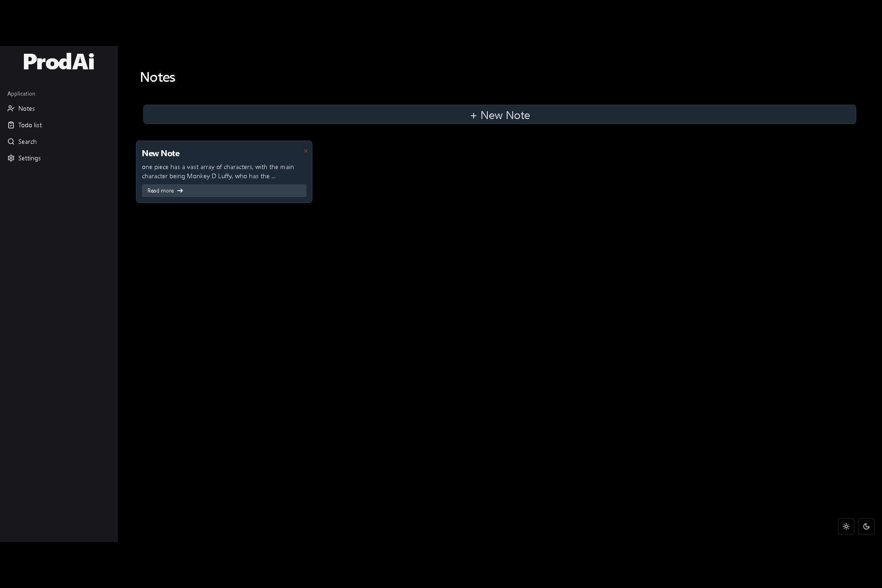Click the note preview text about one piece
The height and width of the screenshot is (588, 882).
pyautogui.click(x=218, y=171)
